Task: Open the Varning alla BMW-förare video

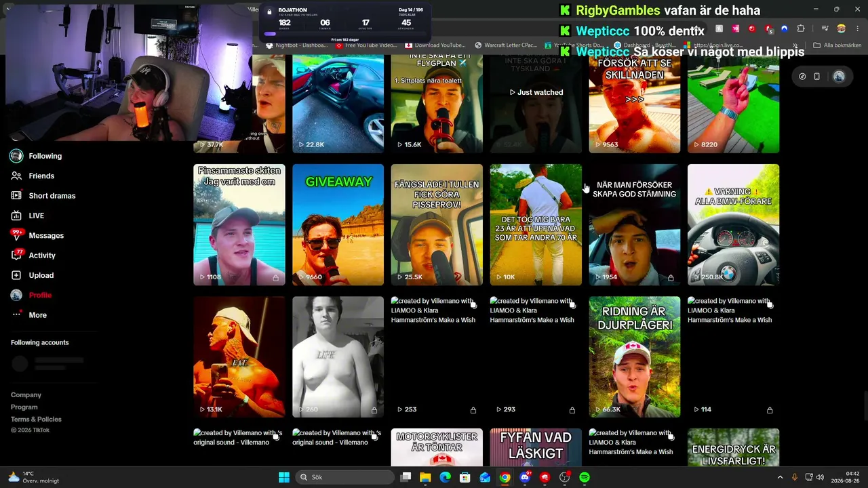Action: point(733,224)
